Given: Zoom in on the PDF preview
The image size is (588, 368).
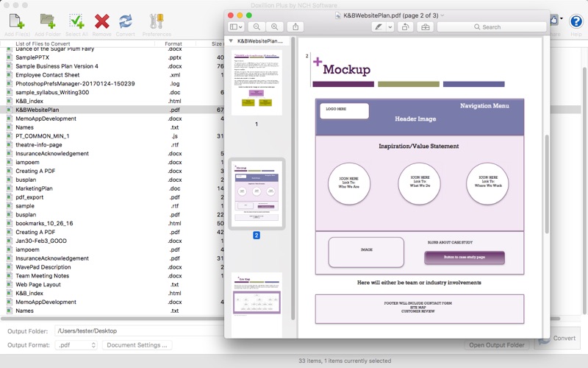Looking at the screenshot, I should pos(274,26).
